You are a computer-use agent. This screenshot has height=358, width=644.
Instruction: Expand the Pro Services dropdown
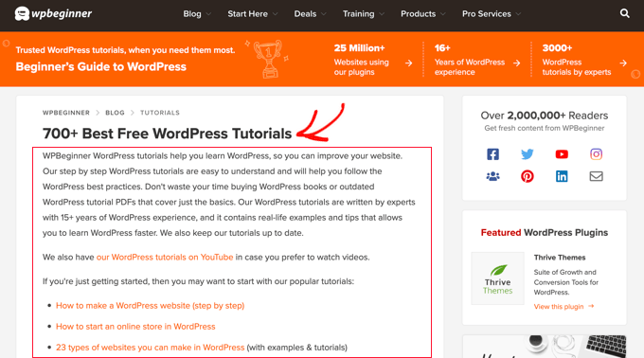[492, 14]
